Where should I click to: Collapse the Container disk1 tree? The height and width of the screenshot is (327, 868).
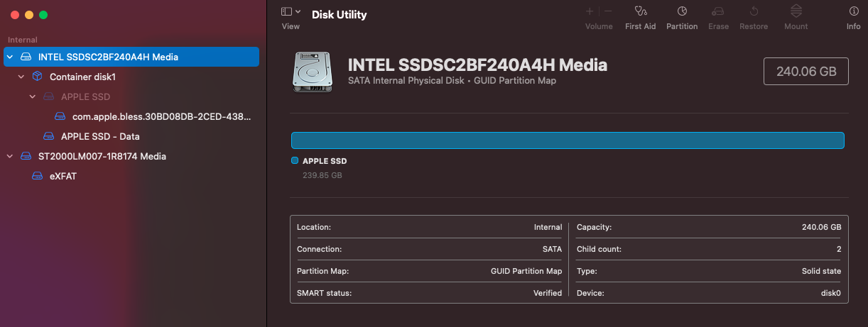(21, 77)
